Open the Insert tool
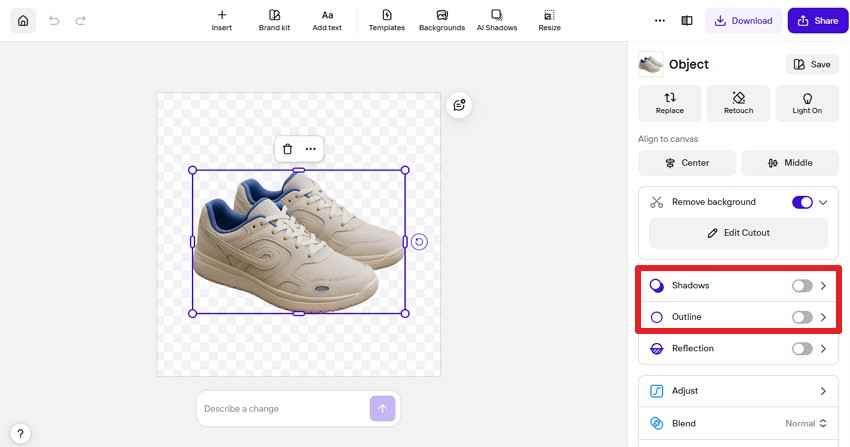 pyautogui.click(x=222, y=20)
